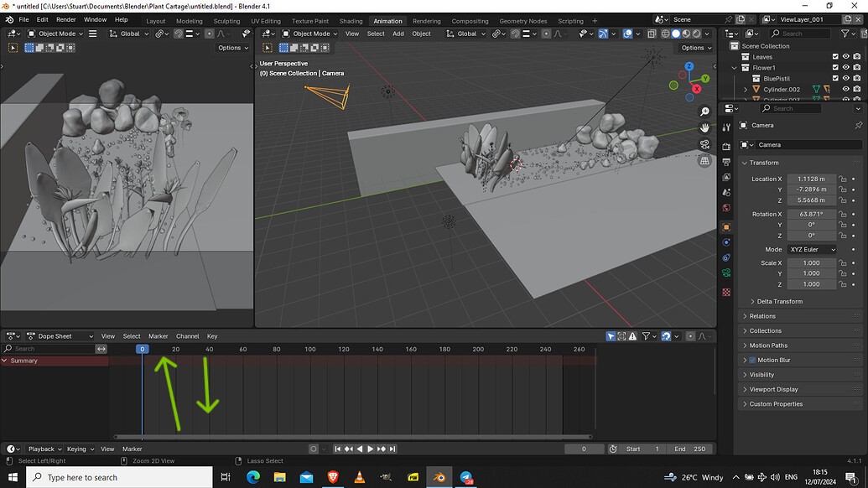Screen dimensions: 868x488
Task: Click the Brave browser taskbar icon
Action: coord(333,477)
